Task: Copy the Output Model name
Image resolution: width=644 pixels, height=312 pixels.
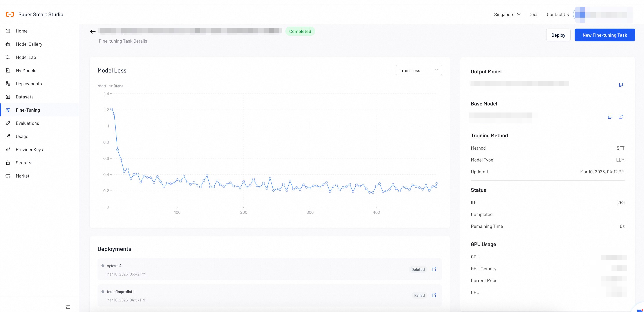Action: [x=620, y=85]
